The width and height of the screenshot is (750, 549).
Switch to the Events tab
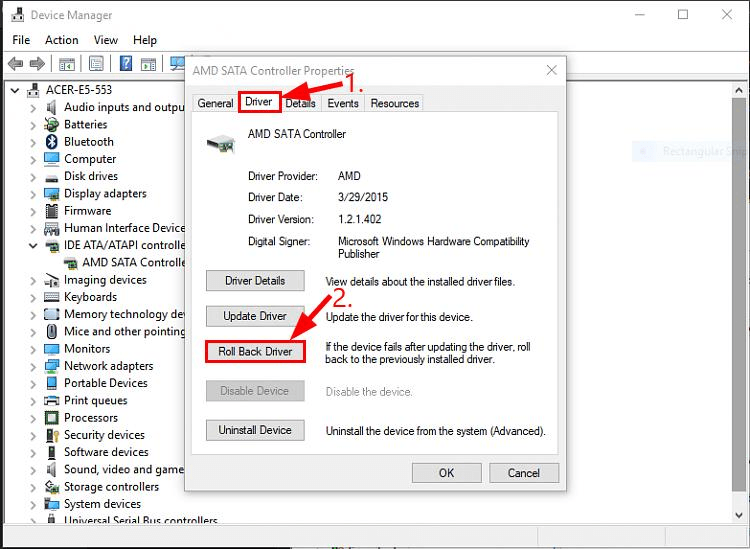coord(343,103)
